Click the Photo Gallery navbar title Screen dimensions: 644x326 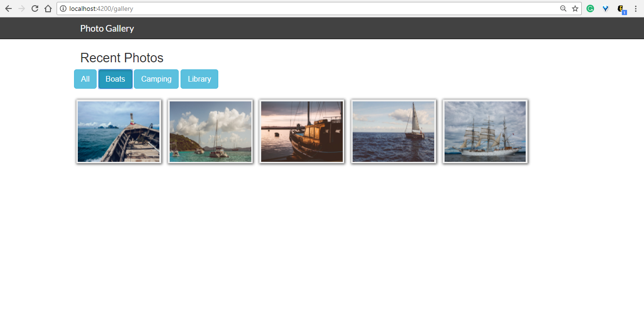107,28
